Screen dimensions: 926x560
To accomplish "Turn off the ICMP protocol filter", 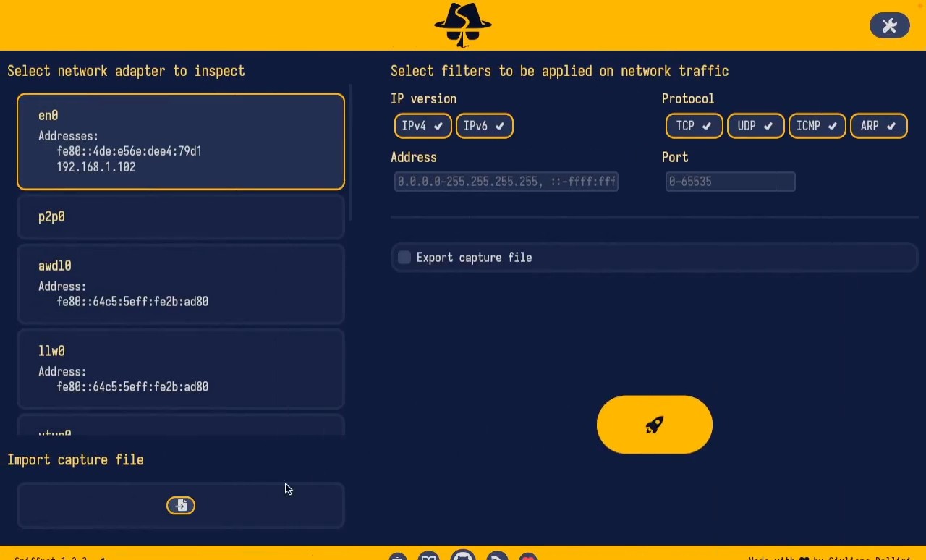I will (816, 126).
